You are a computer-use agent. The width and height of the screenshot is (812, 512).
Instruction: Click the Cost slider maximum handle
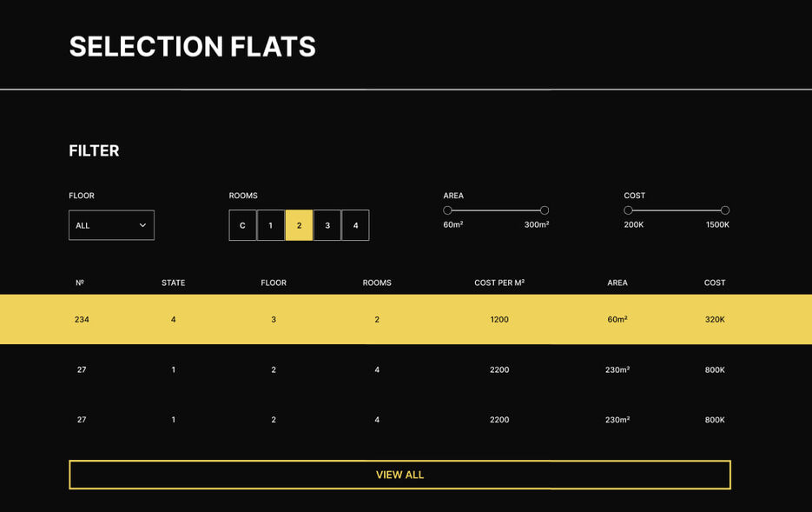coord(725,209)
